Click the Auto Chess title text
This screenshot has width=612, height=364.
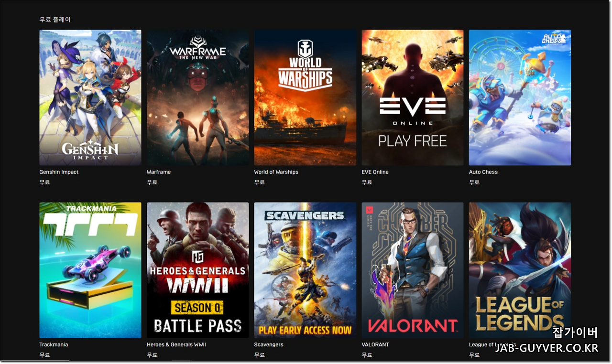click(483, 172)
